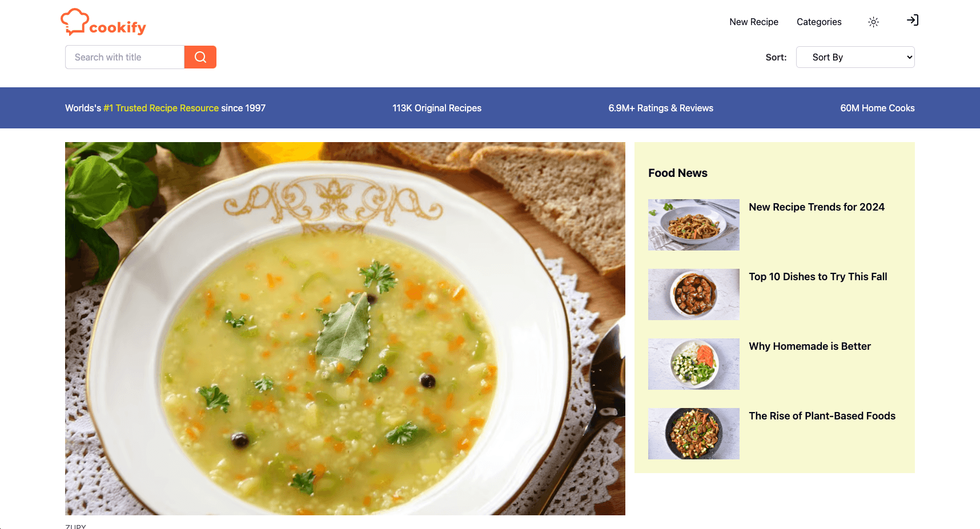Click the fresh vegetables plate thumbnail
The image size is (980, 529).
click(x=694, y=364)
